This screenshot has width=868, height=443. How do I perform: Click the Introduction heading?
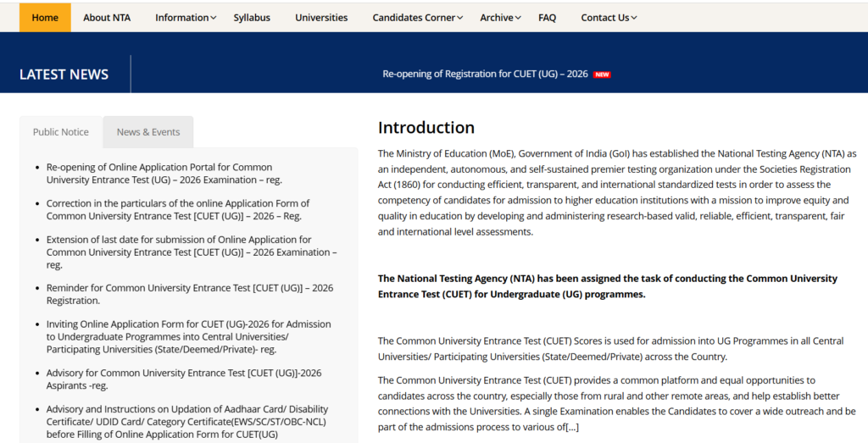(426, 128)
